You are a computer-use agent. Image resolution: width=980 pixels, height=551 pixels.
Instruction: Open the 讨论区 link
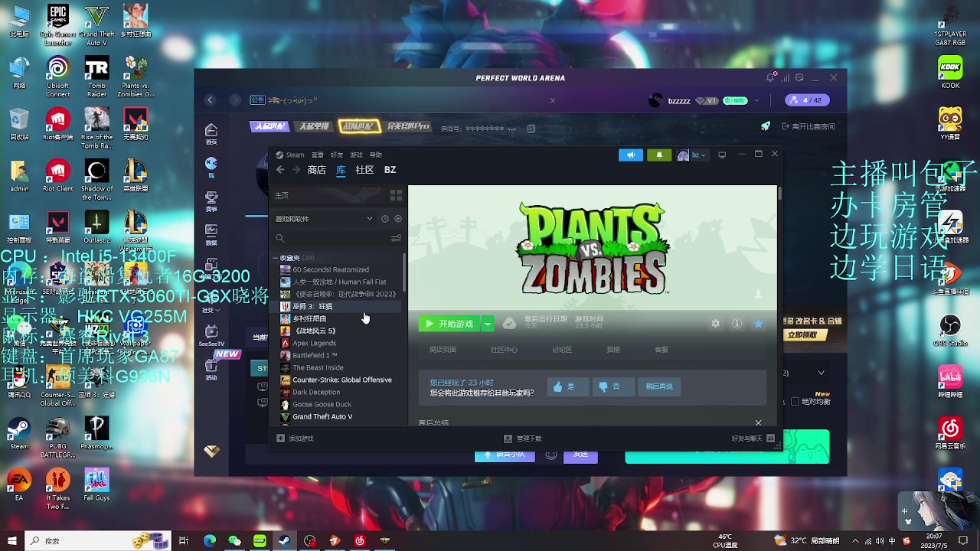pyautogui.click(x=562, y=350)
